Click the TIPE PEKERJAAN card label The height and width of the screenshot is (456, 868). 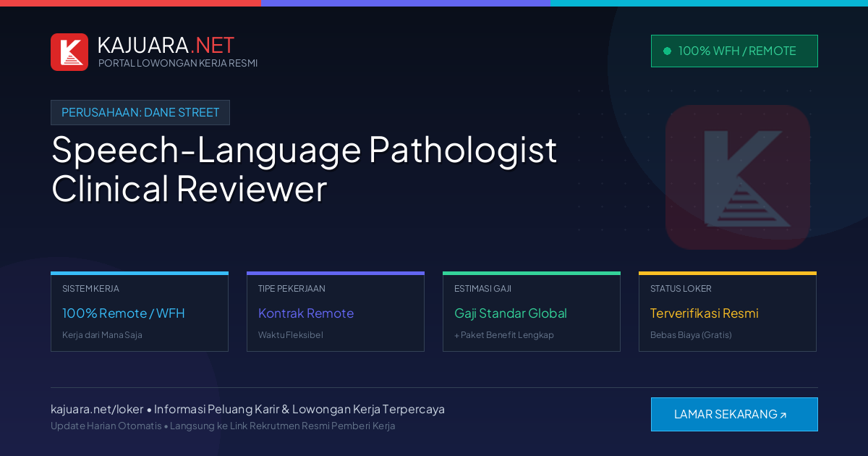[292, 289]
